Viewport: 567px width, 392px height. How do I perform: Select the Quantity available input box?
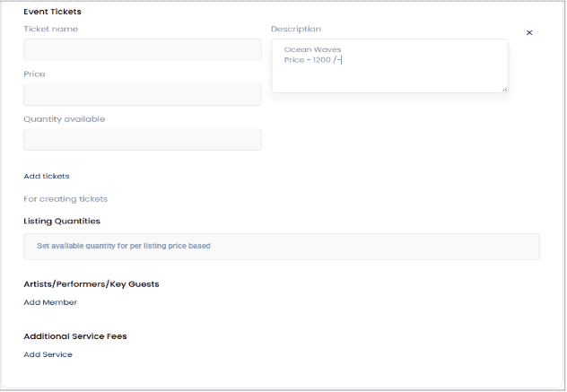143,140
